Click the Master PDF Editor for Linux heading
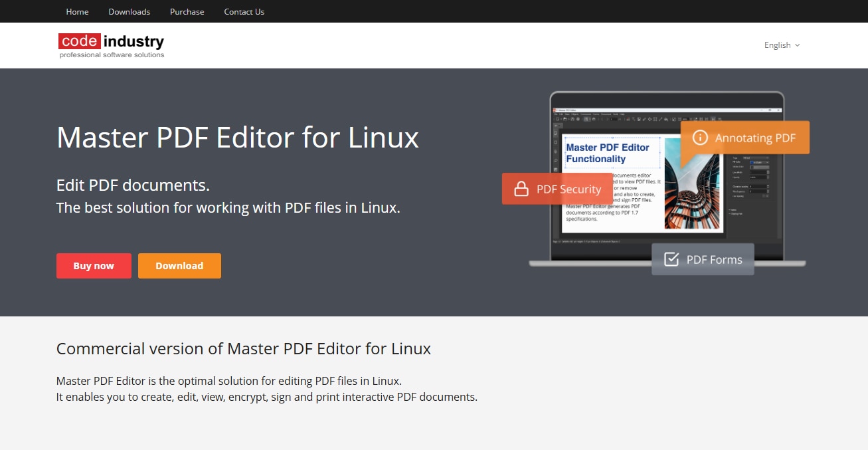The width and height of the screenshot is (868, 450). coord(238,138)
